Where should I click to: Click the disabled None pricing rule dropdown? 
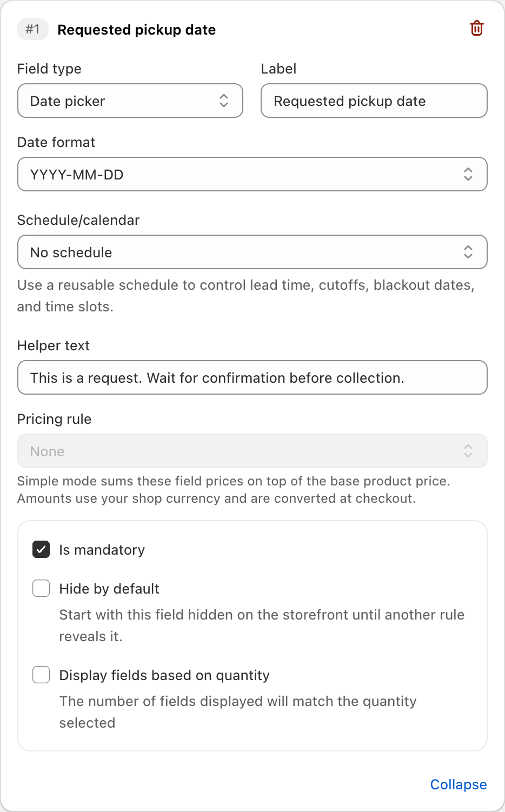(252, 451)
